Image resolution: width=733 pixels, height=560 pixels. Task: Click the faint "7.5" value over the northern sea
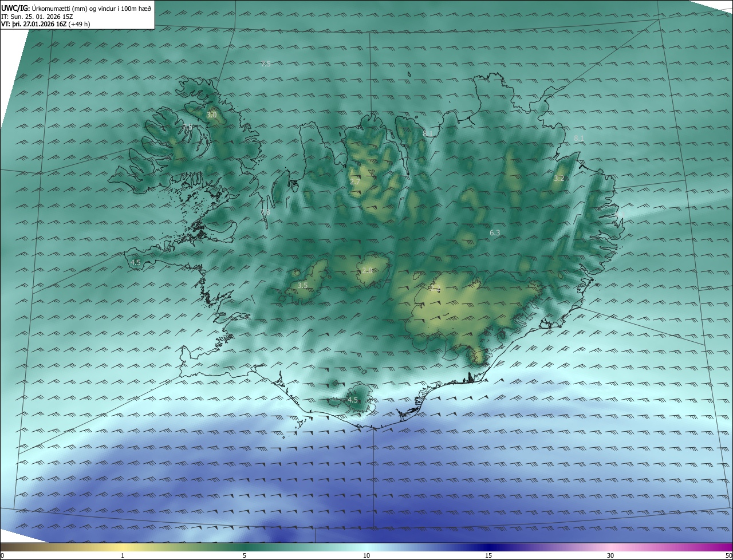(x=266, y=64)
